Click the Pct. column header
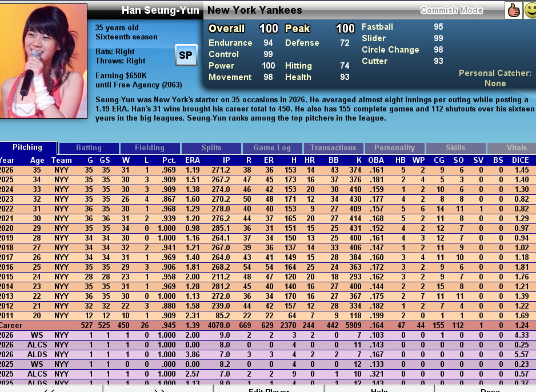The height and width of the screenshot is (392, 536). click(x=169, y=161)
